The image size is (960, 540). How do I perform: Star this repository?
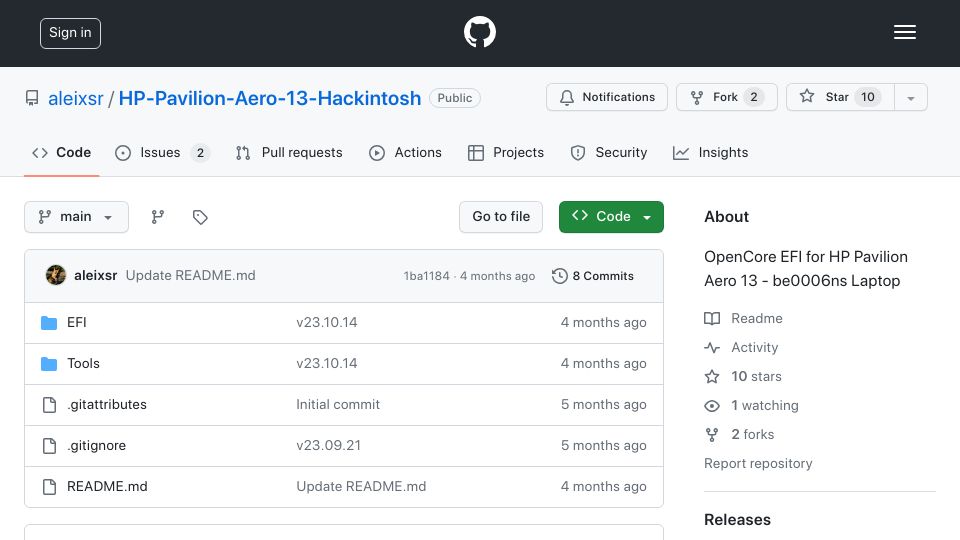click(x=840, y=97)
